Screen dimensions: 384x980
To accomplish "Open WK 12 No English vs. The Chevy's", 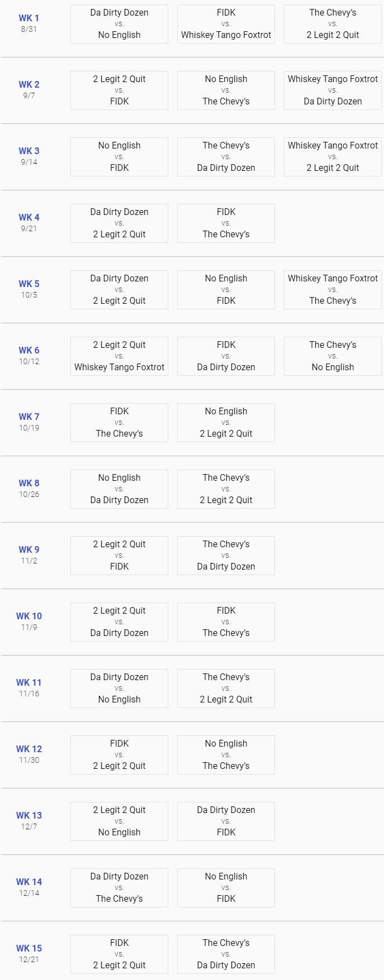I will tap(226, 755).
